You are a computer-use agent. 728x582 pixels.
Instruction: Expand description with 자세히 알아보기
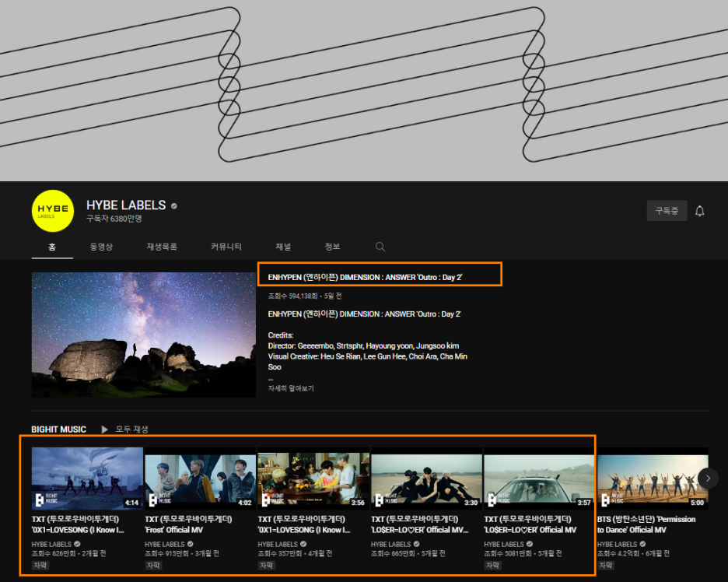click(x=291, y=388)
